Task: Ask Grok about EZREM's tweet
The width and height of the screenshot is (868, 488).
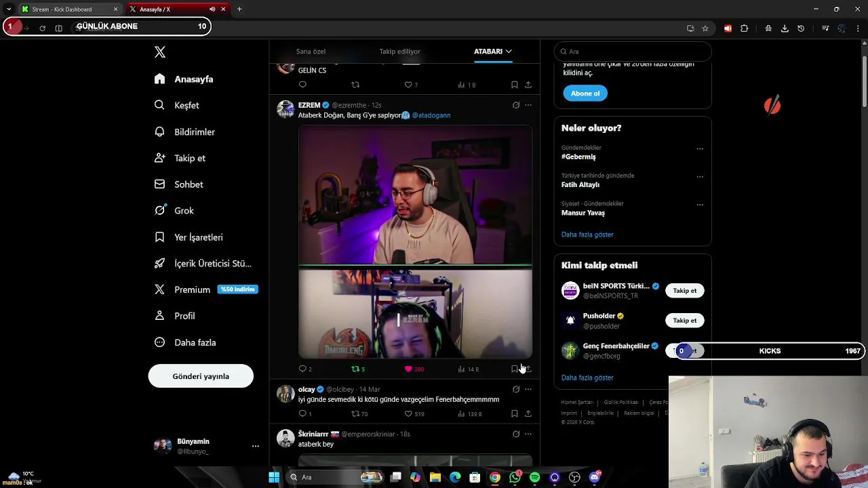Action: [x=516, y=105]
